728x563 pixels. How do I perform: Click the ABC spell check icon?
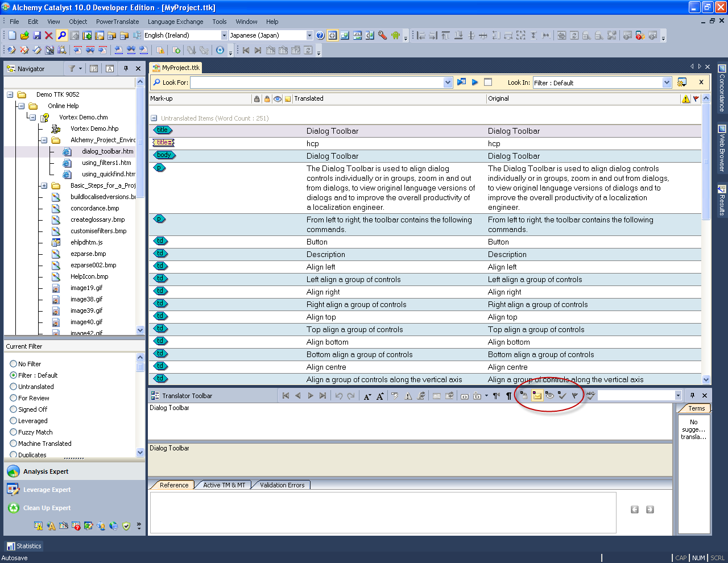(590, 395)
